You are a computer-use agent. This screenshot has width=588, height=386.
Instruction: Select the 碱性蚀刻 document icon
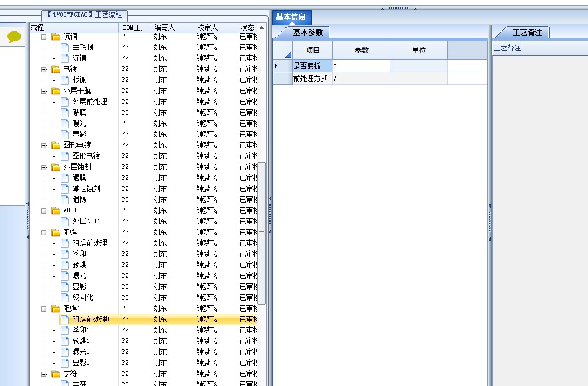(65, 188)
